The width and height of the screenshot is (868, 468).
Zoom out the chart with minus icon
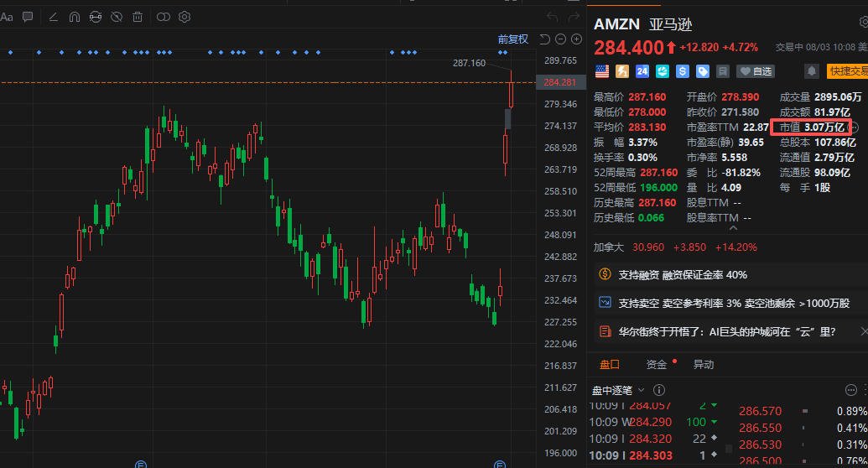560,39
